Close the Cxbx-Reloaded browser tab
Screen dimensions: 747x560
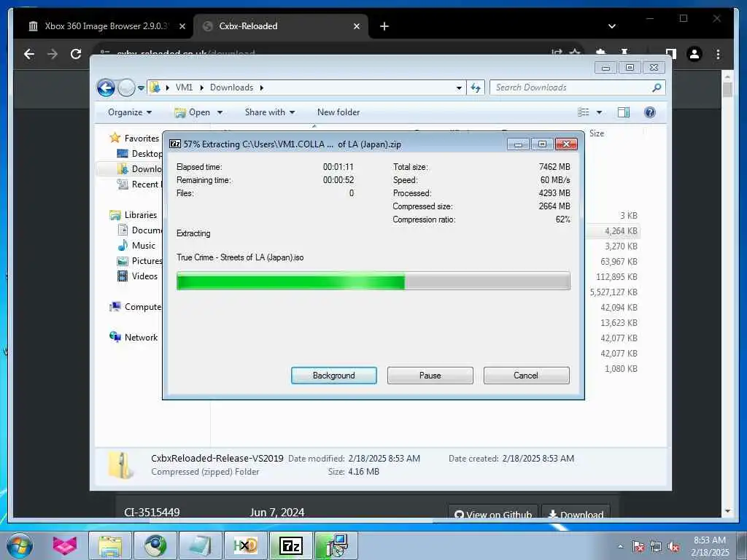tap(356, 27)
